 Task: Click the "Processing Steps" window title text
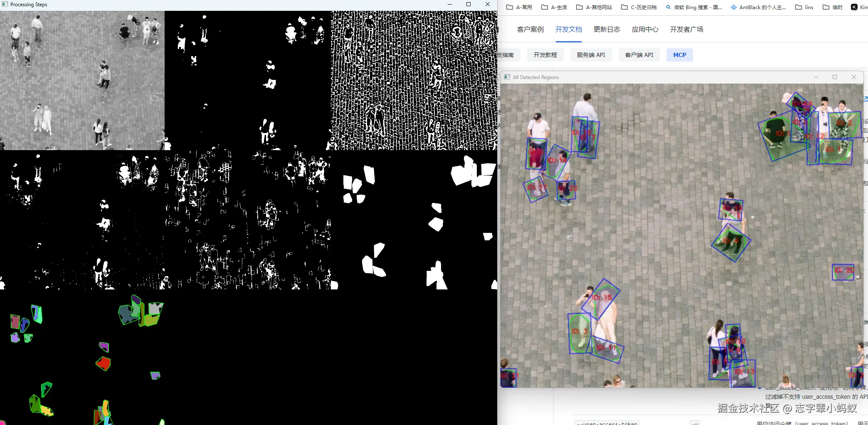point(29,5)
